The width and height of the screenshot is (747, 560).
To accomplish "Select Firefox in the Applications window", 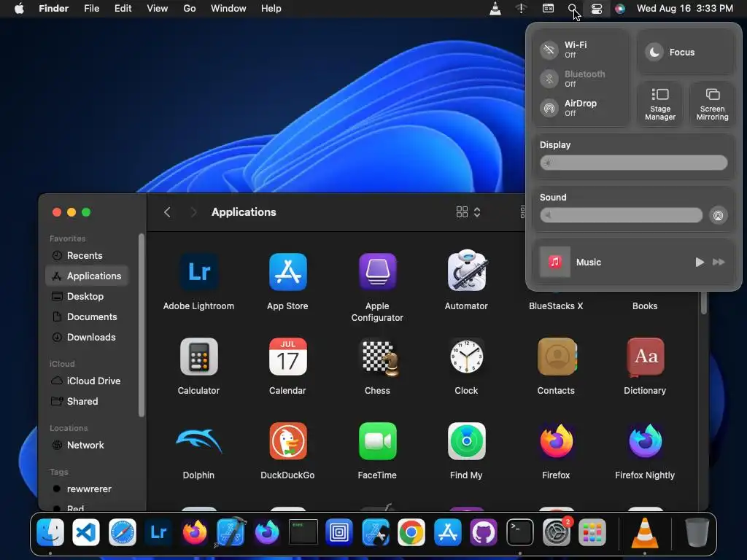I will click(556, 441).
